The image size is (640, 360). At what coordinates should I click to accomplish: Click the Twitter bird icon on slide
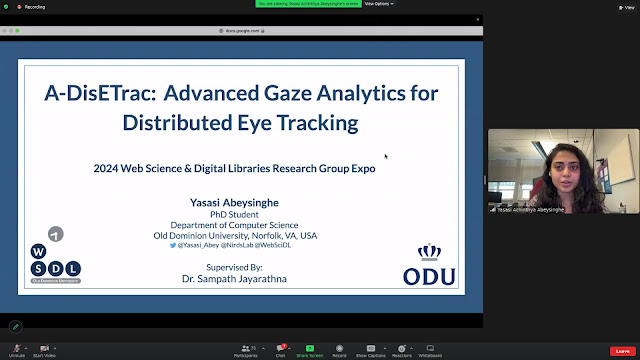click(x=173, y=245)
